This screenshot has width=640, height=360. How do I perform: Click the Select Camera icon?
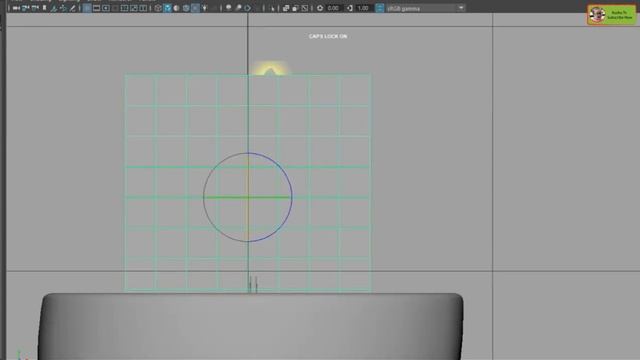pos(16,8)
